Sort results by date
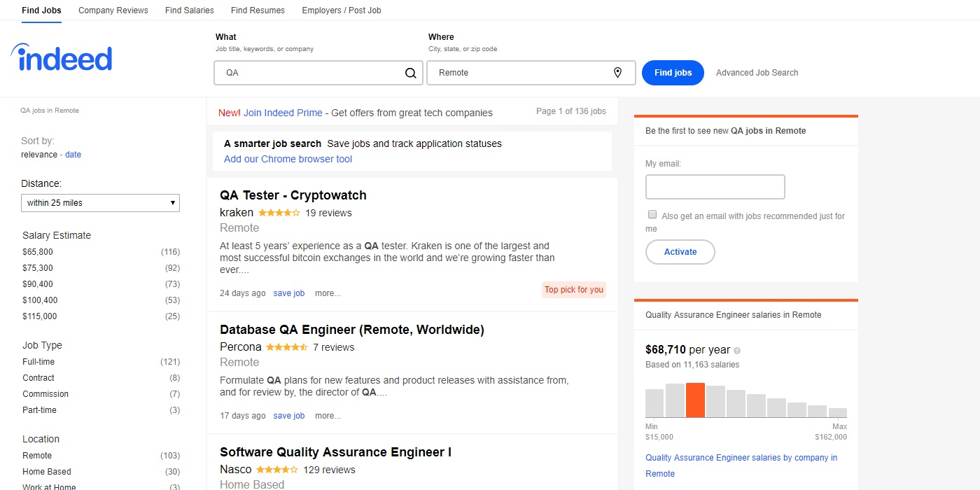Screen dimensions: 980x490 click(73, 155)
